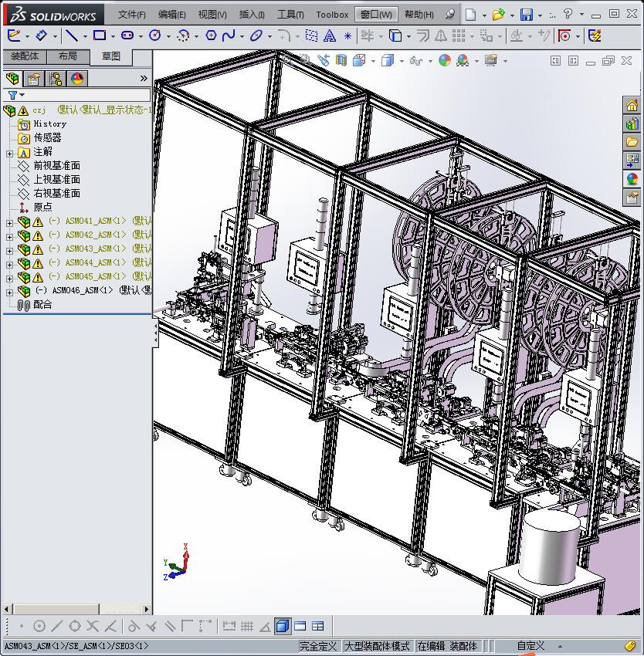This screenshot has height=656, width=644.
Task: Open the Hide/Show Items dropdown arrow
Action: coord(430,62)
